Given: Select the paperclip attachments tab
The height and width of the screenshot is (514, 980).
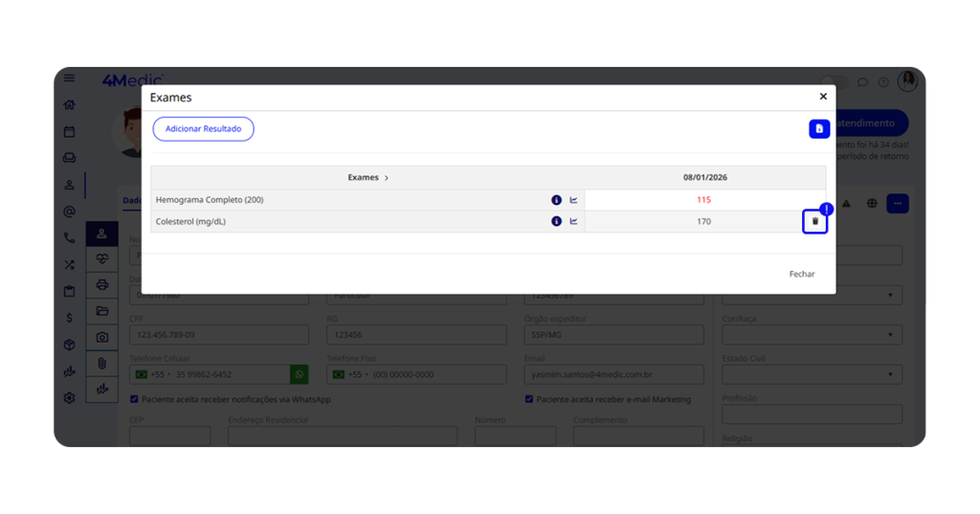Looking at the screenshot, I should [102, 364].
